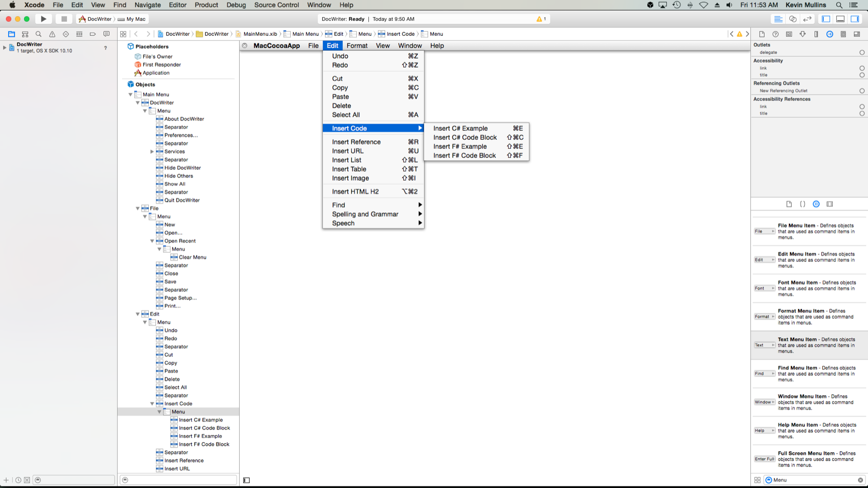Screen dimensions: 868x488
Task: Select the Standard editor button
Action: coord(778,19)
